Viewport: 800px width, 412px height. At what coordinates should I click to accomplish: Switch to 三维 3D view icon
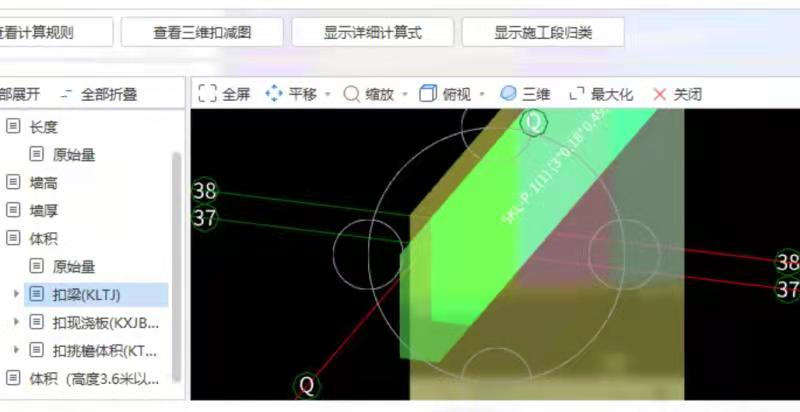tap(508, 94)
